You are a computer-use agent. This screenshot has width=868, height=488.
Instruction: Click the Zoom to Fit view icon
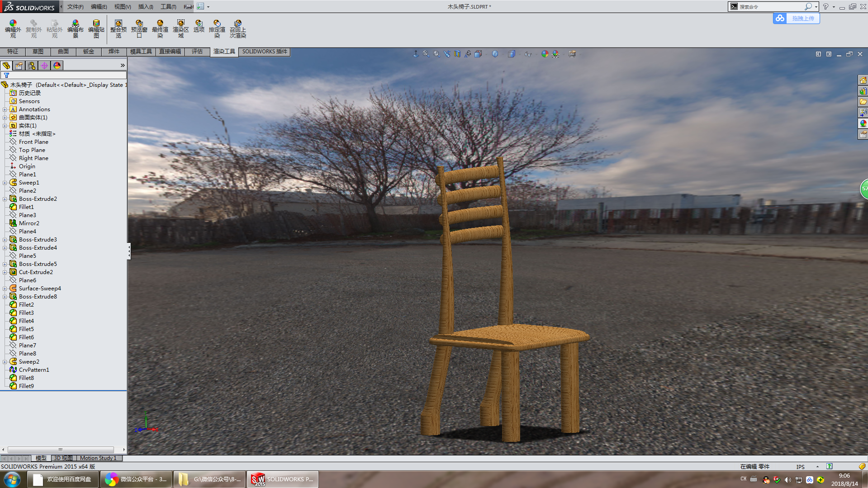point(426,54)
